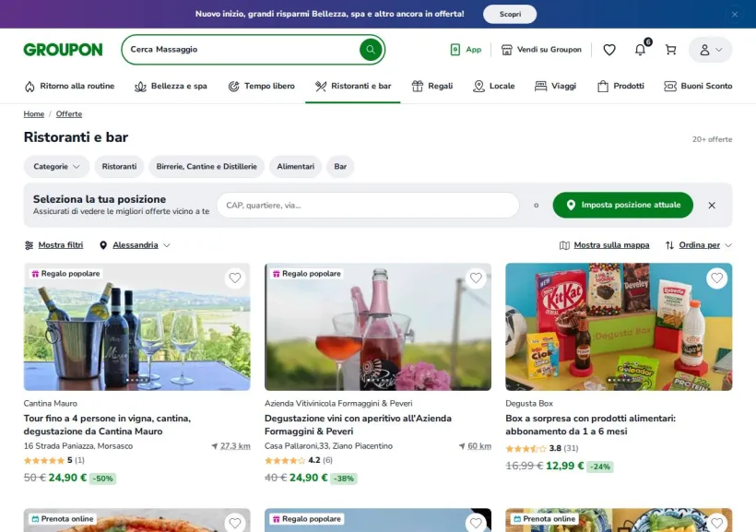Open Tempo libero category
The image size is (756, 532).
click(x=261, y=87)
